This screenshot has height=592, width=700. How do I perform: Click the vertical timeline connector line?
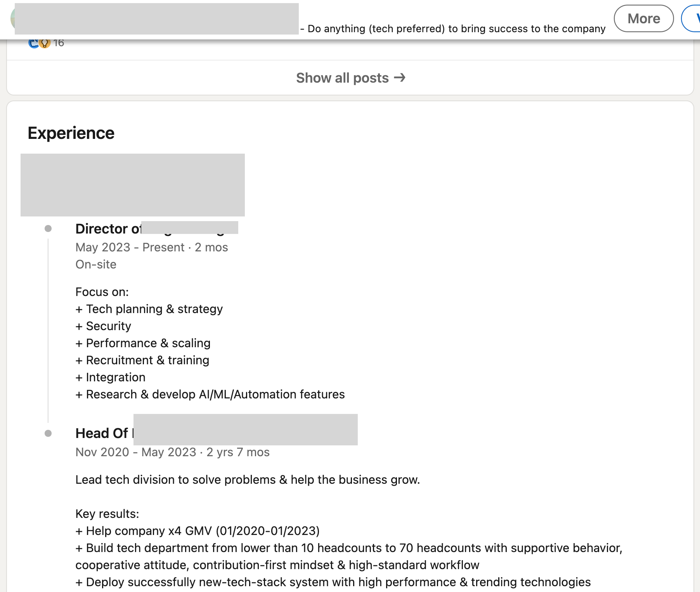48,330
